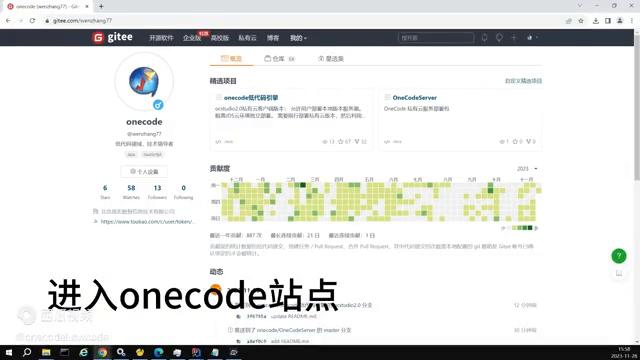Open the 高校版 menu item

[220, 38]
